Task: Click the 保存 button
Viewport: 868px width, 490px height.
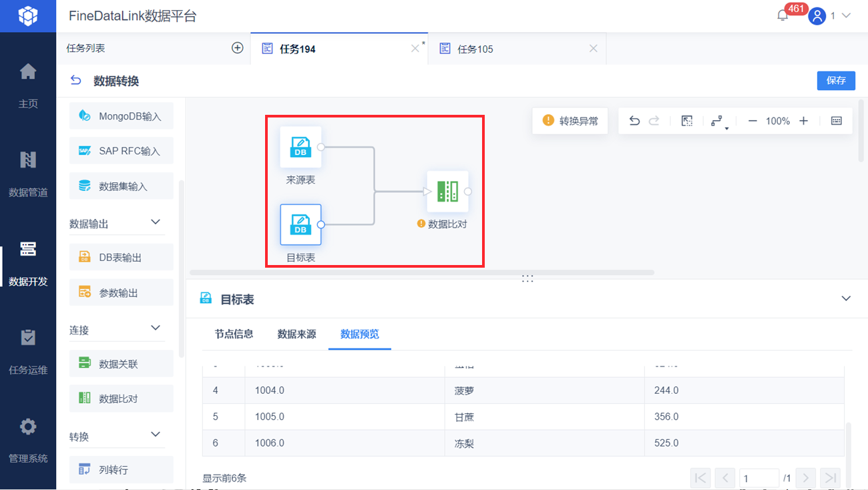Action: pos(836,80)
